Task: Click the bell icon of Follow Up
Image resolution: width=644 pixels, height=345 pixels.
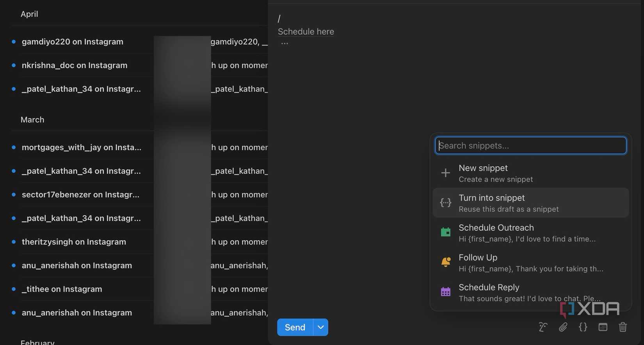Action: click(445, 262)
